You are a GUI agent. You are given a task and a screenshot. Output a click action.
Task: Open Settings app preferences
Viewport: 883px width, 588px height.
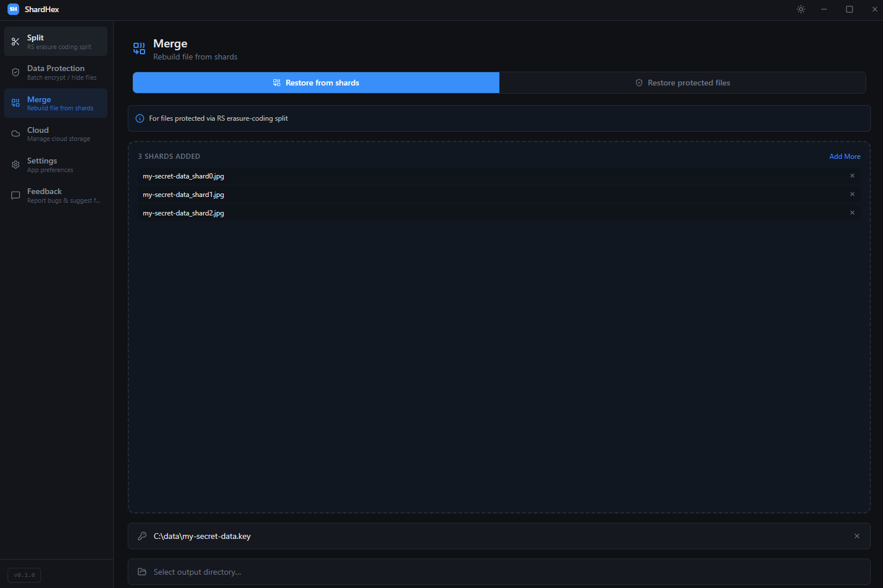pyautogui.click(x=55, y=165)
